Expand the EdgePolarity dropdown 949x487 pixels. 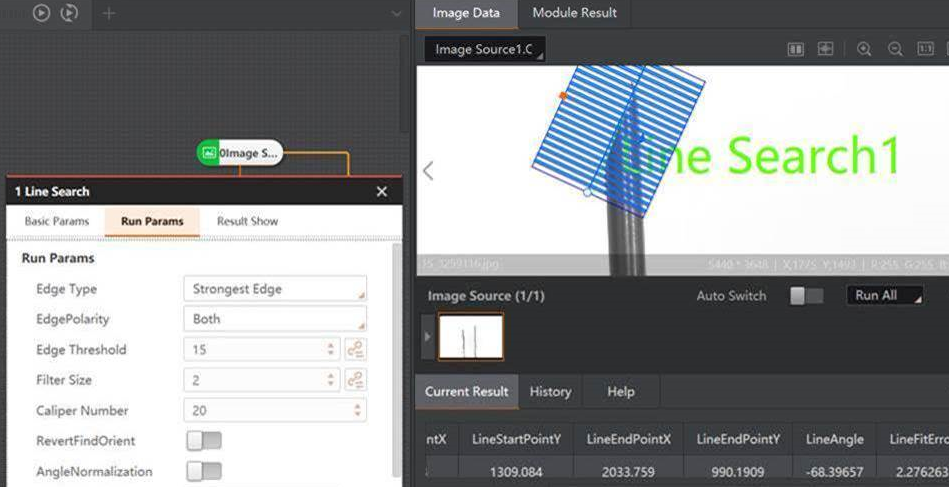click(x=275, y=319)
